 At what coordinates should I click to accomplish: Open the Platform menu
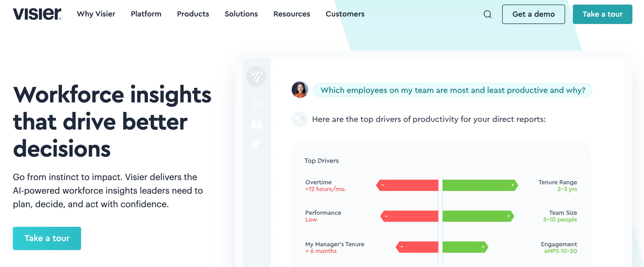click(x=146, y=14)
